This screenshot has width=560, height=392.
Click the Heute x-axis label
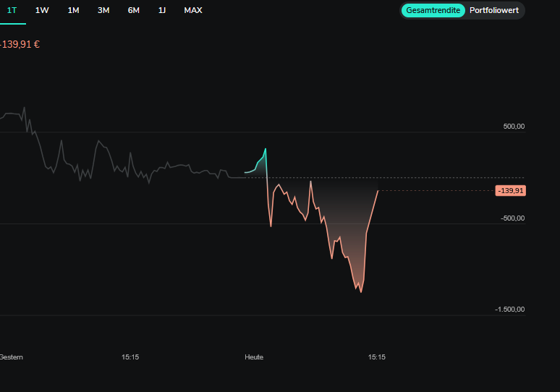point(254,357)
